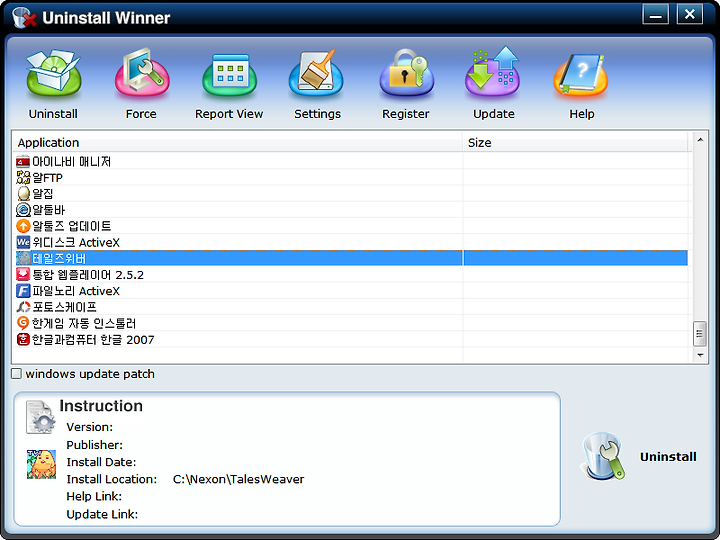Viewport: 720px width, 540px height.
Task: Select the Force uninstall icon
Action: pos(141,73)
